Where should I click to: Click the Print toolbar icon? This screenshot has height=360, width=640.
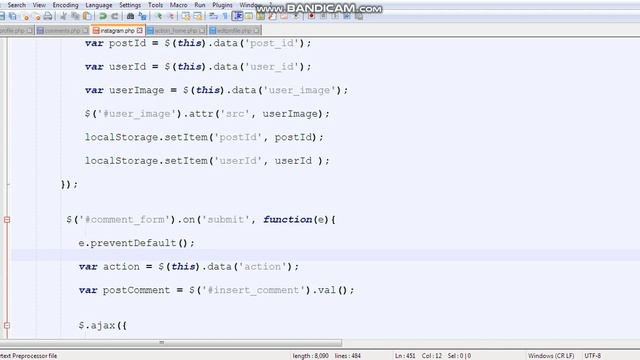point(48,16)
